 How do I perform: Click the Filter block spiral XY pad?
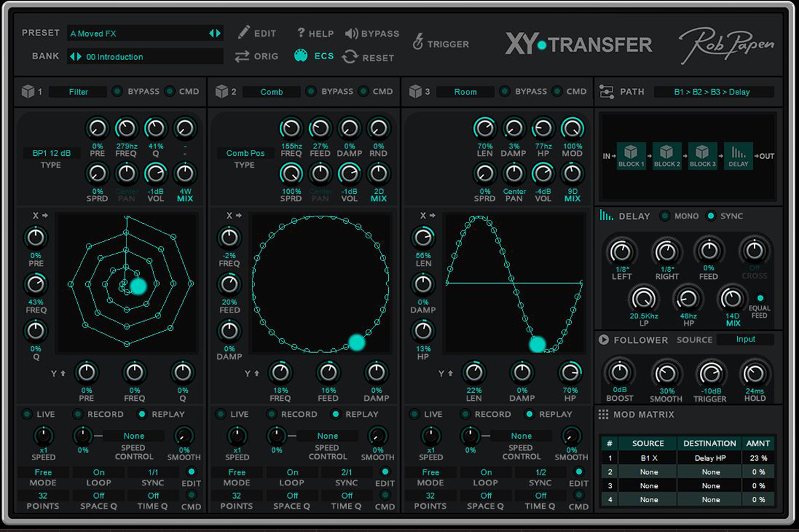(x=127, y=283)
